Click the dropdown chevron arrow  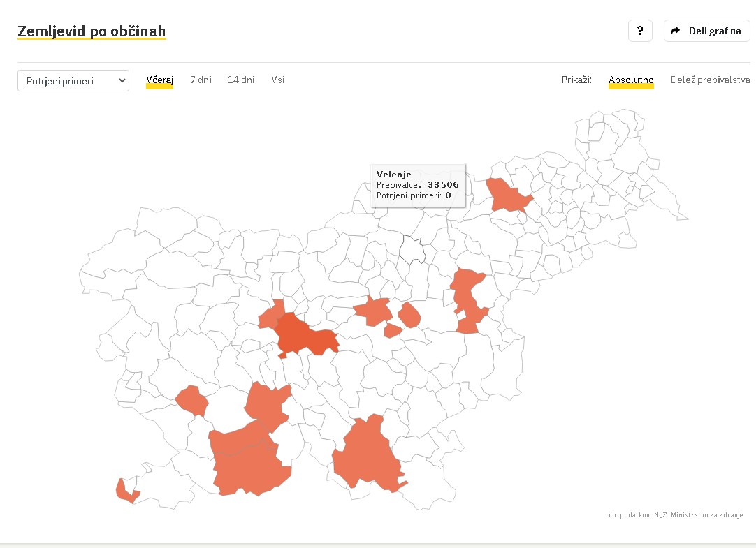click(x=122, y=81)
